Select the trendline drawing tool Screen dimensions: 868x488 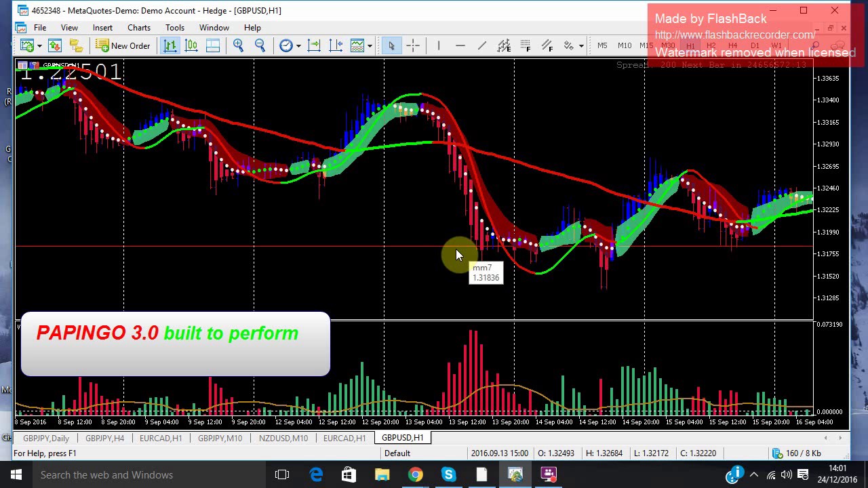click(x=482, y=45)
